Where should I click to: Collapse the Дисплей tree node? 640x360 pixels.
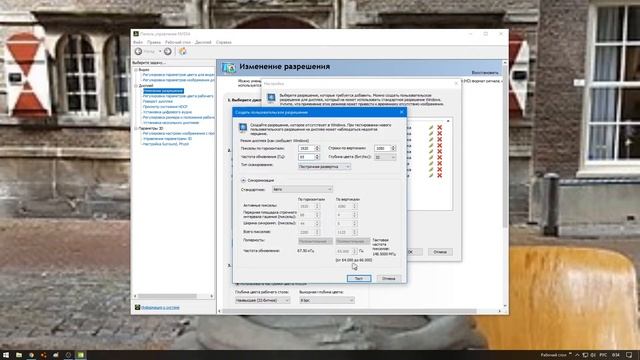click(x=136, y=86)
